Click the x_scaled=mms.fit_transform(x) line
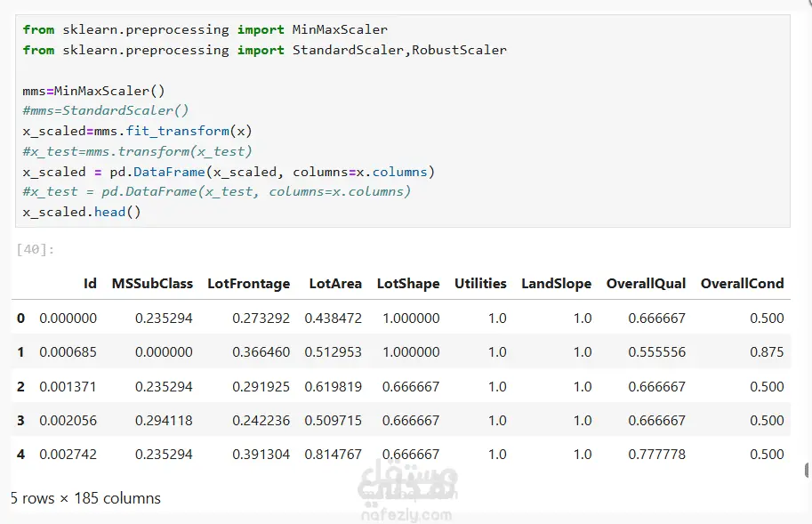 (x=137, y=131)
